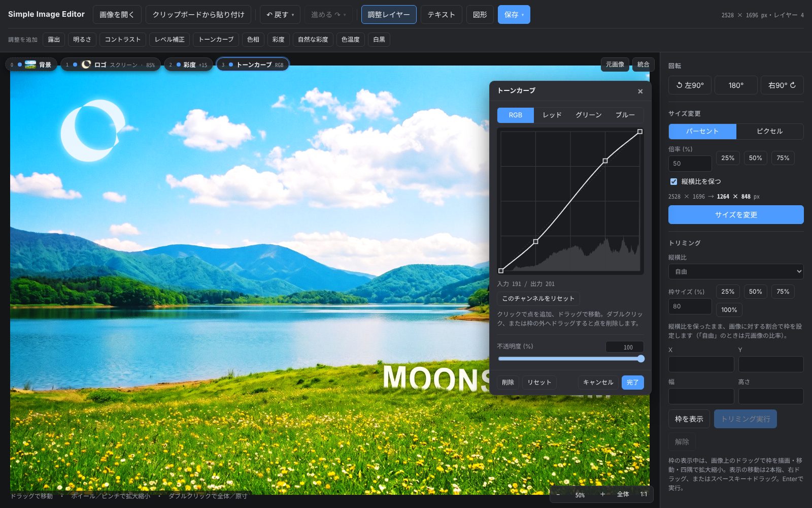Zoom in with the plus icon
The image size is (812, 508).
coord(602,494)
